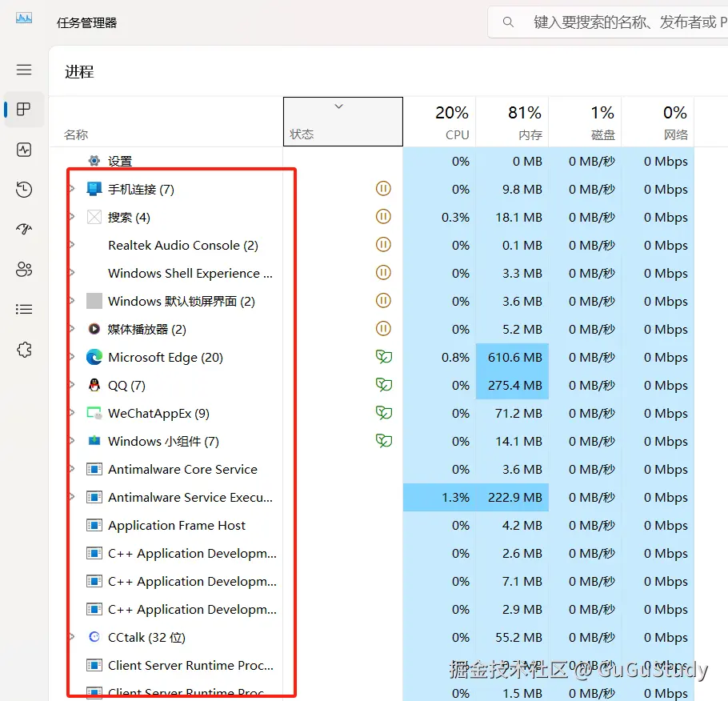This screenshot has width=728, height=701.
Task: Click the 610.6 MB memory value
Action: click(514, 357)
